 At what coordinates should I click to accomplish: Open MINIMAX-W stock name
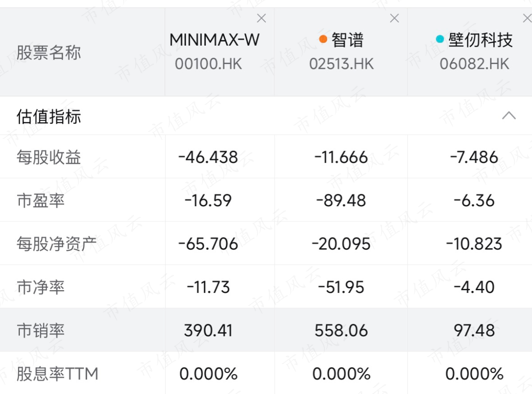coord(215,40)
